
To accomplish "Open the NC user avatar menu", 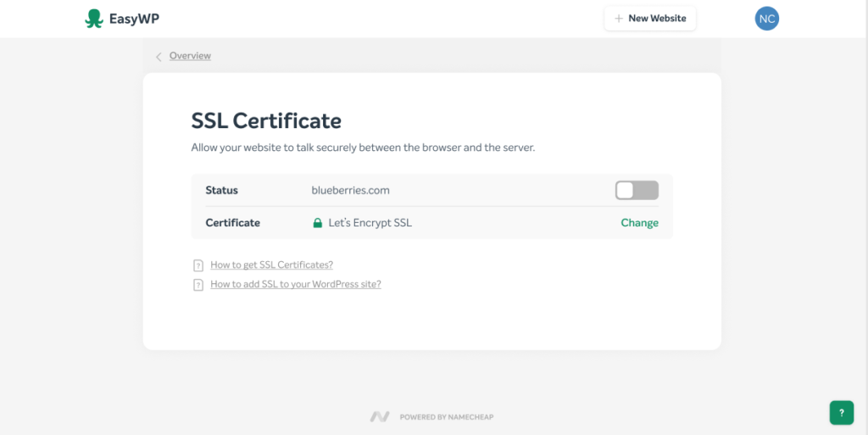I will click(766, 19).
